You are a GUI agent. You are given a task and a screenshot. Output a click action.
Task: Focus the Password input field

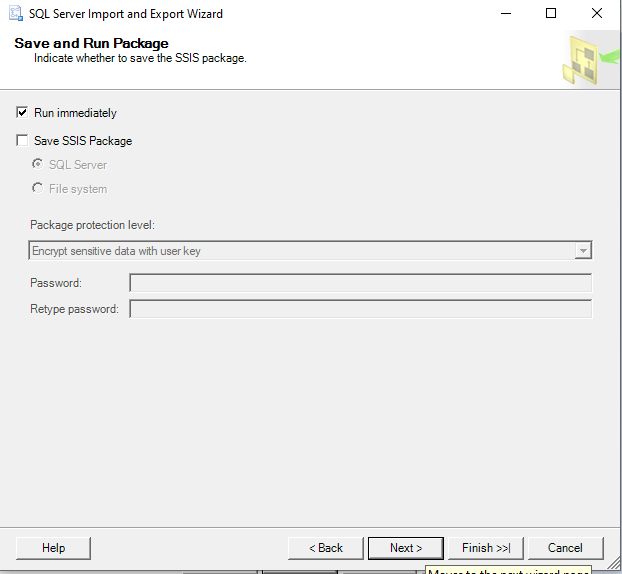point(361,283)
